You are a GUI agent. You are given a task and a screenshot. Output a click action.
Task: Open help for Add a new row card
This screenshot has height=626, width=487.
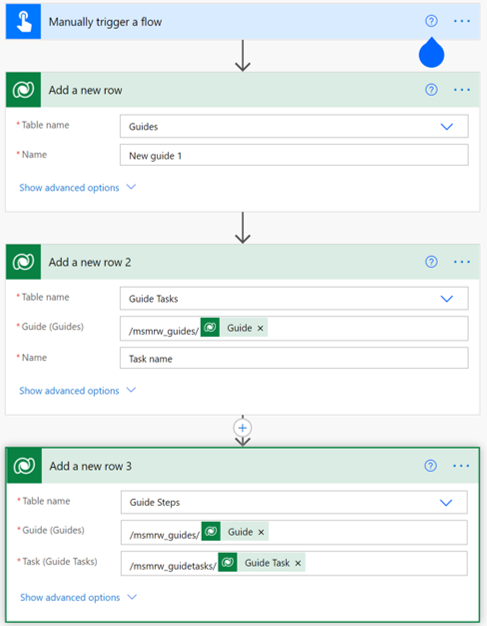pyautogui.click(x=431, y=90)
